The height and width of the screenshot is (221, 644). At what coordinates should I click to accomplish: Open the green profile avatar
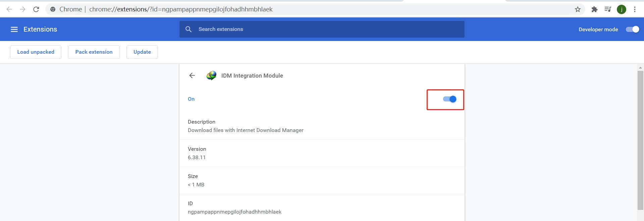tap(622, 9)
